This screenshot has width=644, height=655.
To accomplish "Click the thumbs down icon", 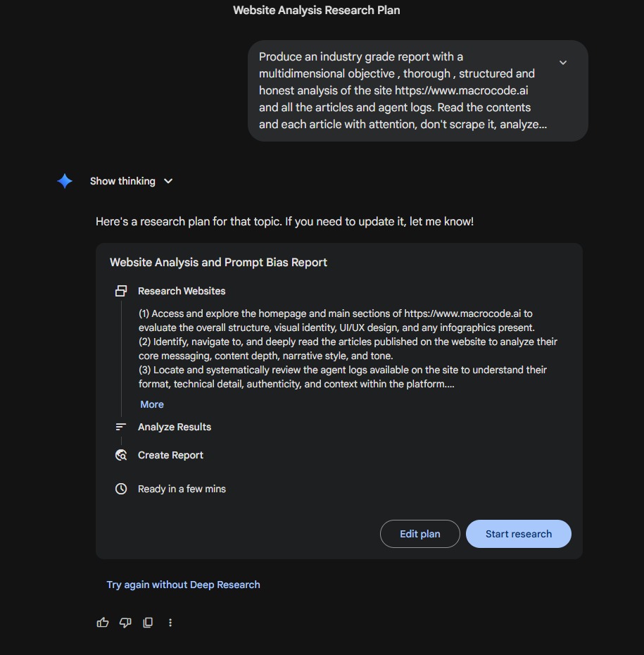I will point(125,623).
